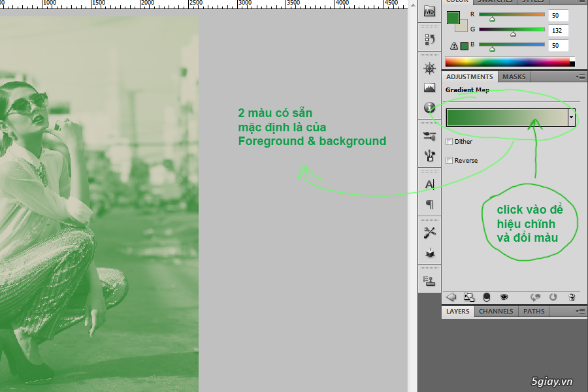
Task: Enable the Dither checkbox
Action: 449,142
